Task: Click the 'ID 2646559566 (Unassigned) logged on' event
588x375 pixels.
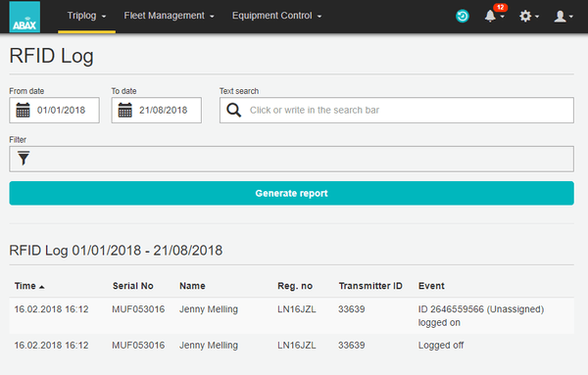Action: coord(481,316)
